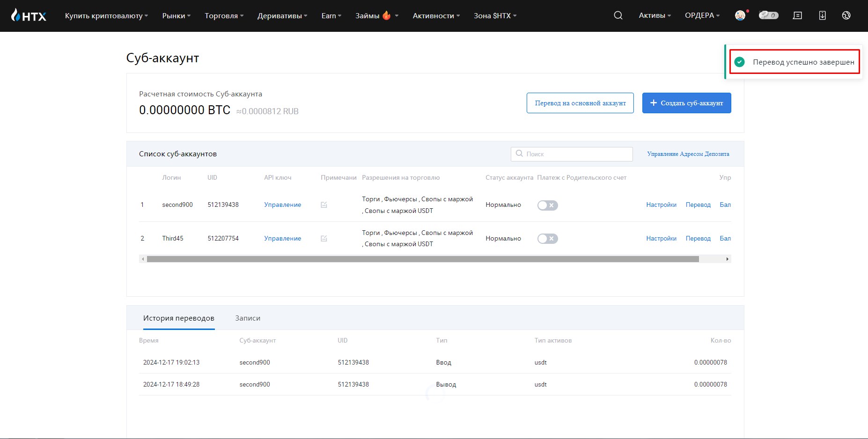The image size is (868, 439).
Task: Open balance link for Third45 row
Action: point(725,238)
